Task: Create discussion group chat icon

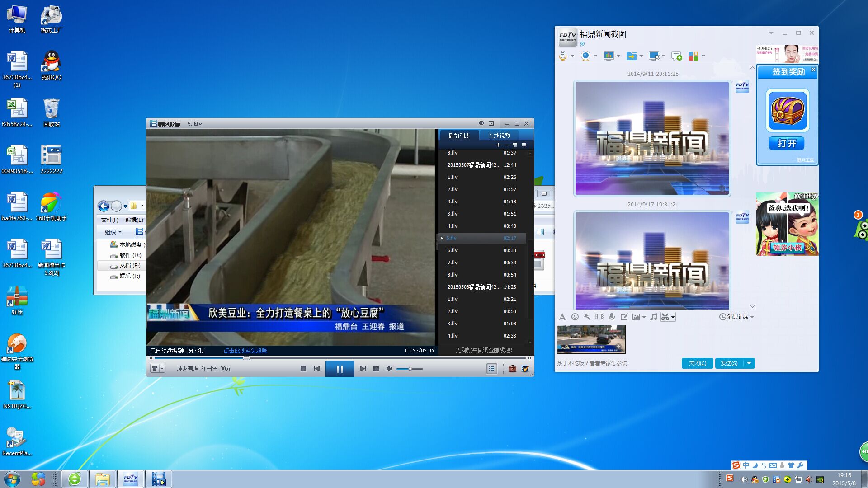Action: pos(677,56)
